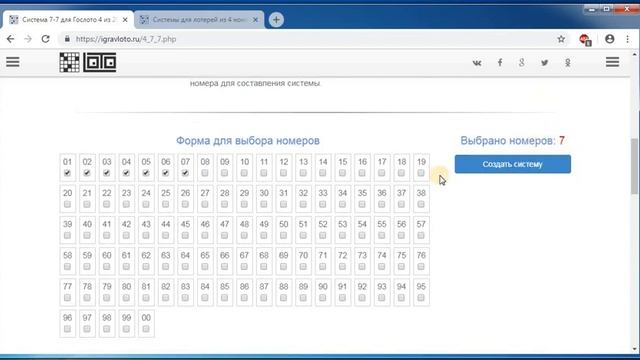
Task: Click the page vertical scrollbar thumb
Action: 635,166
